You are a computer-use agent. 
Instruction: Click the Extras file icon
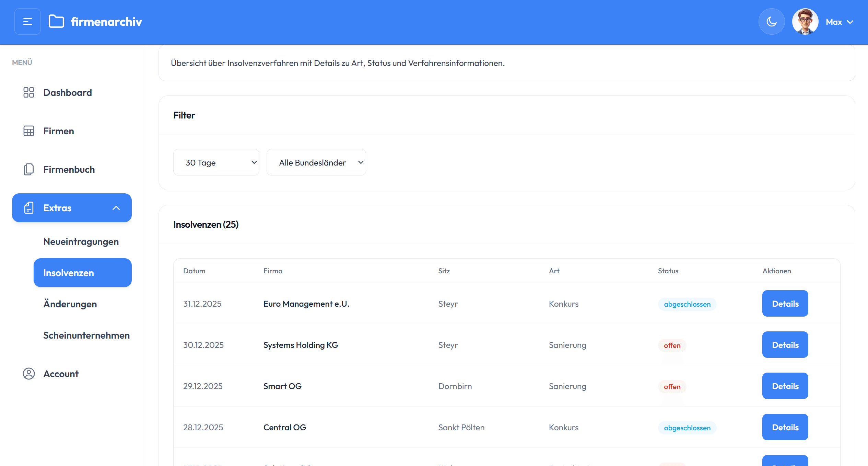pyautogui.click(x=29, y=208)
